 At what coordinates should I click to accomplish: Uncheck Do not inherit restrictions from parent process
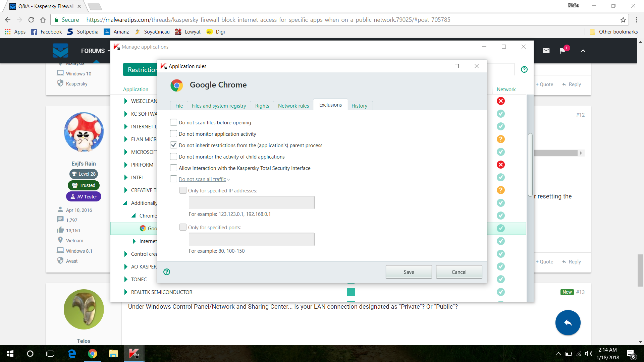(173, 145)
